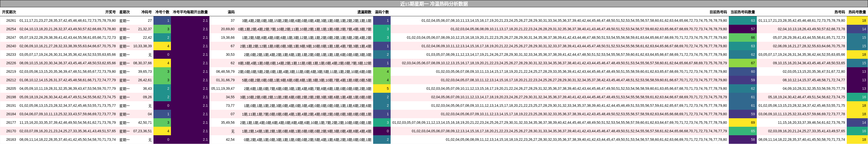Select warm count cell 0 in row 26170
The height and width of the screenshot is (144, 868).
click(382, 131)
